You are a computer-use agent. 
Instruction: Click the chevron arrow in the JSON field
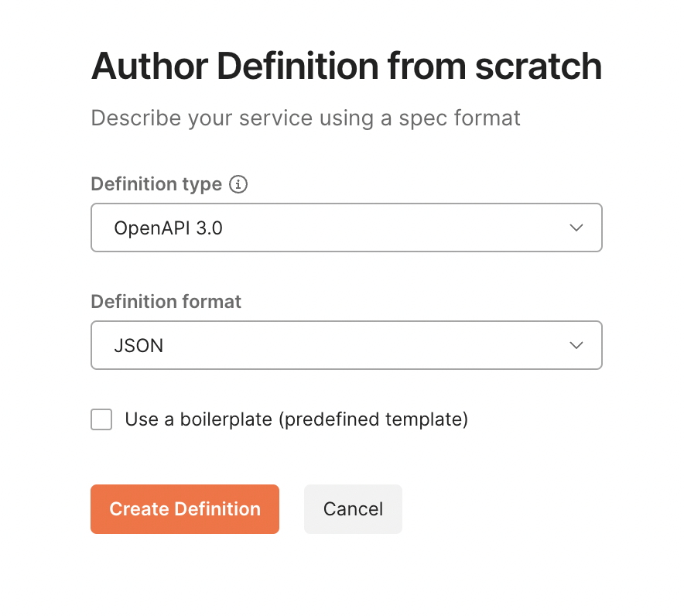(576, 345)
